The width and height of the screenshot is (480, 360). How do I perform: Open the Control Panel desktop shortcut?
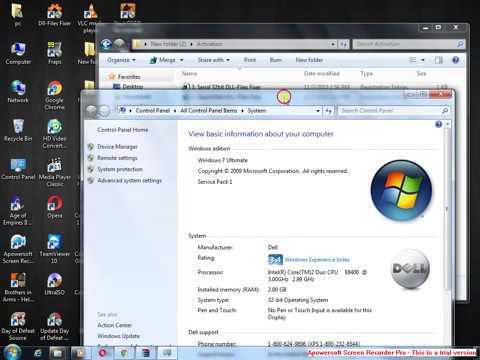pos(18,169)
